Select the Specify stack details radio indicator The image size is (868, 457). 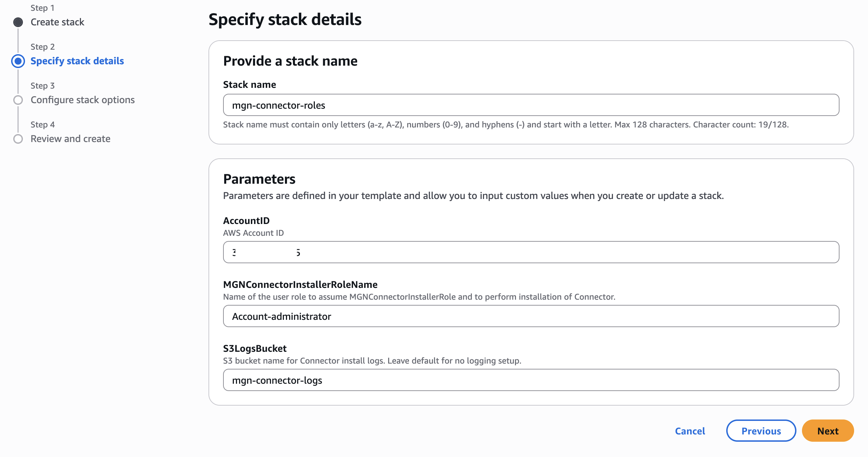click(18, 61)
